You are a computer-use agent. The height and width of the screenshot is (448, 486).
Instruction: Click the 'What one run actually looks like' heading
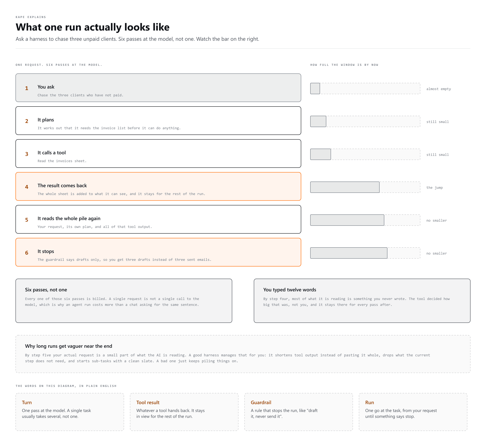point(93,27)
